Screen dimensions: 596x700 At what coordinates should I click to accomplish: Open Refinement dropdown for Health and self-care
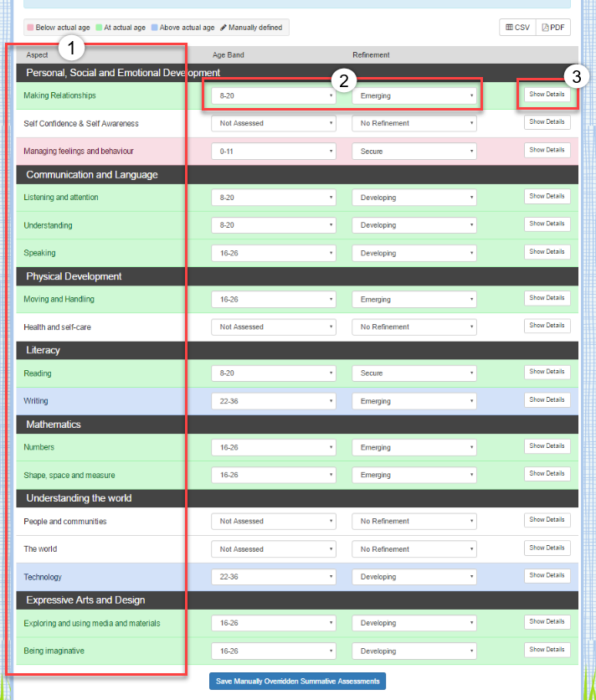[x=414, y=327]
